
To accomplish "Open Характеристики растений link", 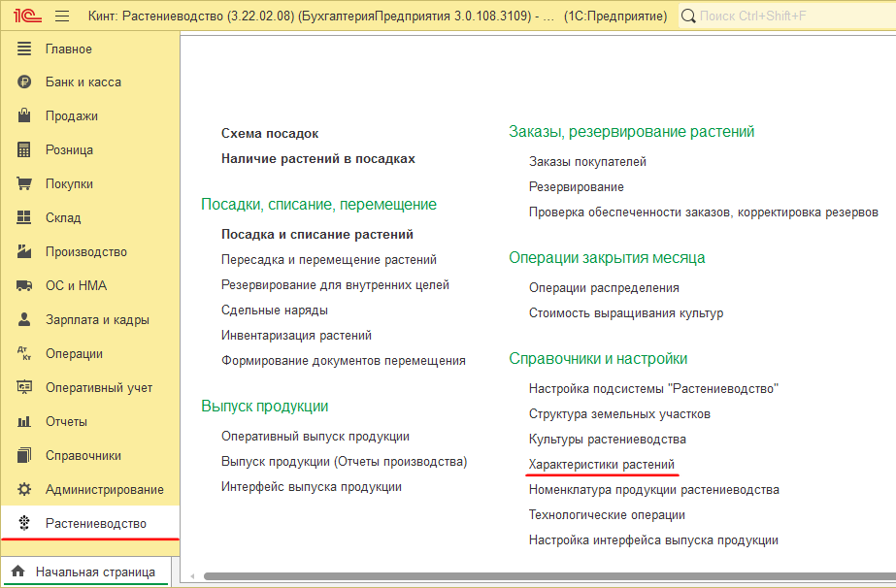I will click(x=601, y=465).
